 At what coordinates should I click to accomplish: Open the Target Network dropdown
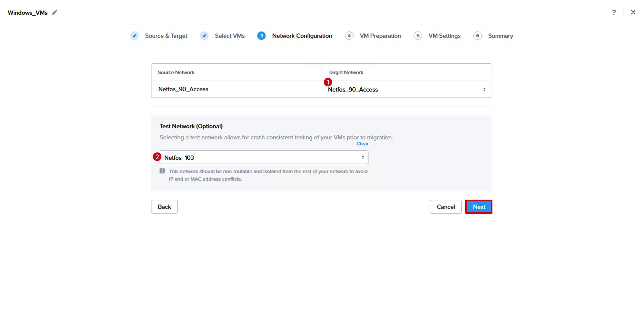coord(406,89)
